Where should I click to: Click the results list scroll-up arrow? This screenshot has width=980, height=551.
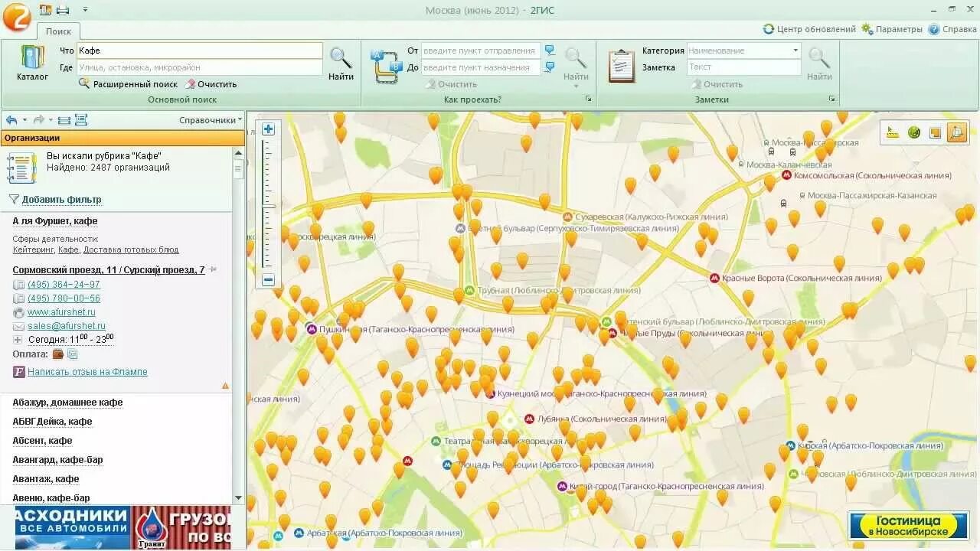pos(238,153)
